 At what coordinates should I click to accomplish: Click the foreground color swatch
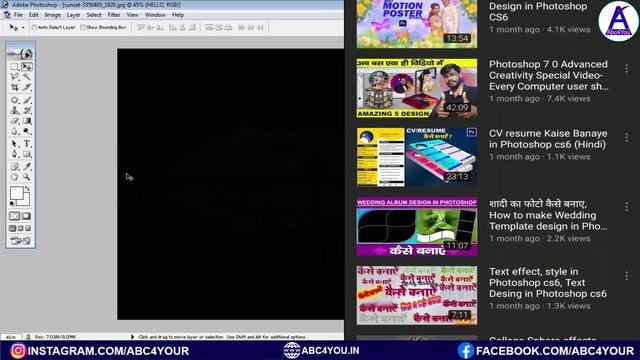click(x=16, y=193)
